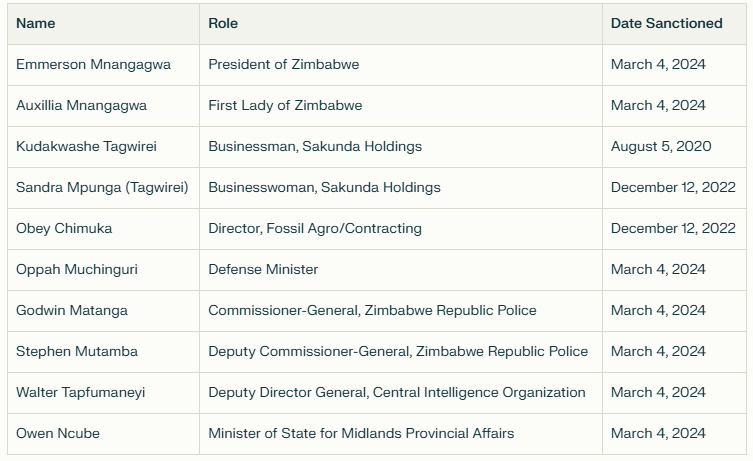The width and height of the screenshot is (753, 461).
Task: Click the Date Sanctioned column header
Action: point(666,23)
